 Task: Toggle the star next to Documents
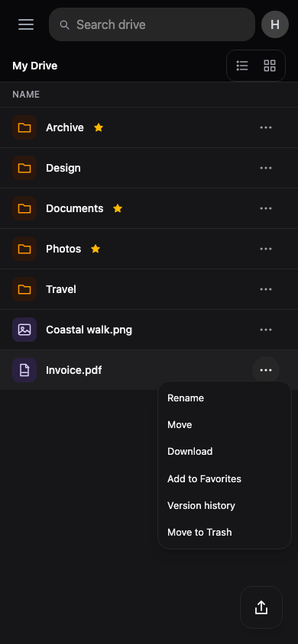tap(118, 208)
